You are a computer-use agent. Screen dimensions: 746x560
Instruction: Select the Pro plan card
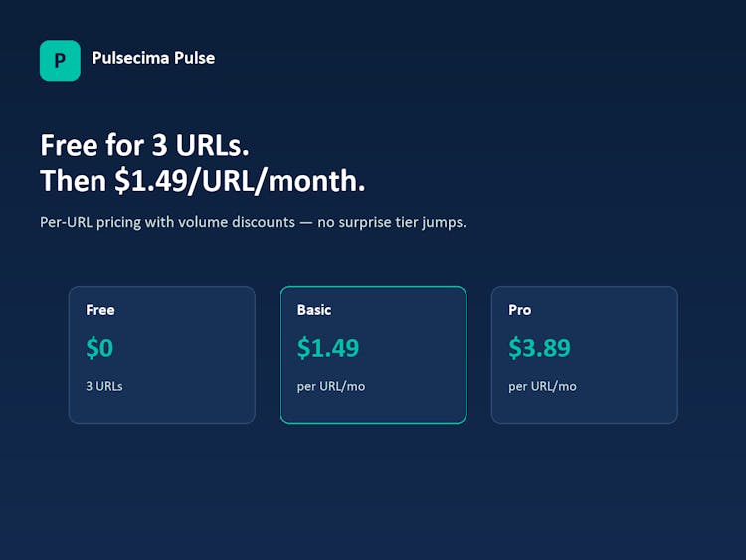click(584, 355)
